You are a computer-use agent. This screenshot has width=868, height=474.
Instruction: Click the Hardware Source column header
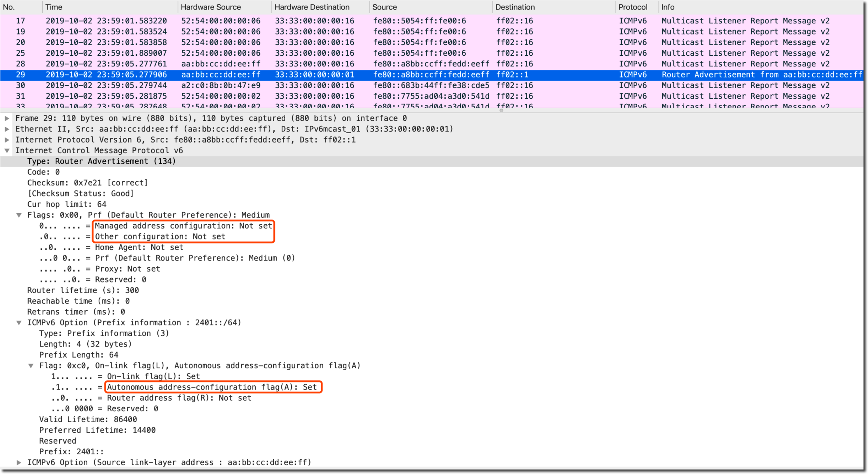click(x=211, y=7)
